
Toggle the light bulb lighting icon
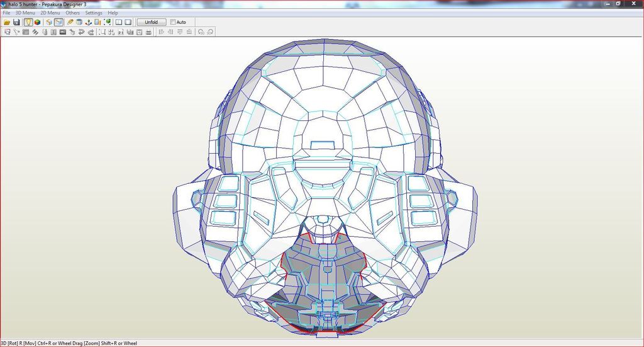[x=28, y=22]
